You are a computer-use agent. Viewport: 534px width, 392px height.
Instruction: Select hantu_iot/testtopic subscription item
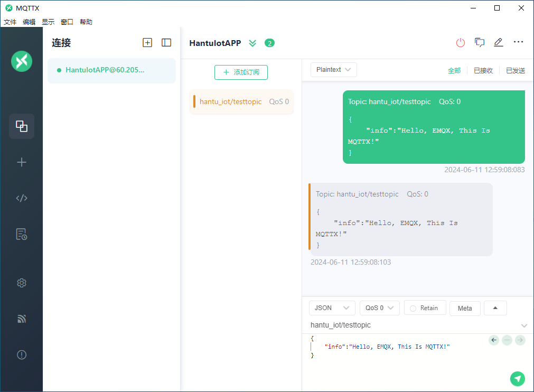pyautogui.click(x=241, y=101)
